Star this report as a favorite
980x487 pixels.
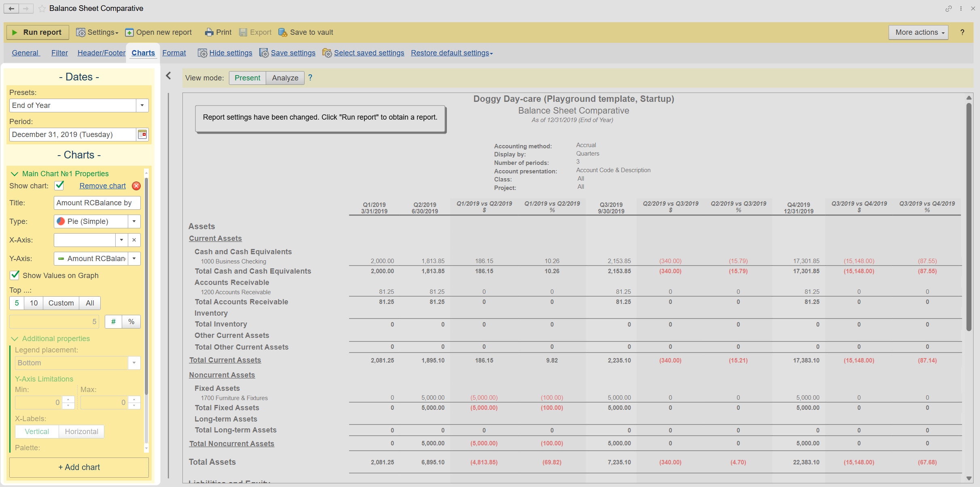[42, 8]
